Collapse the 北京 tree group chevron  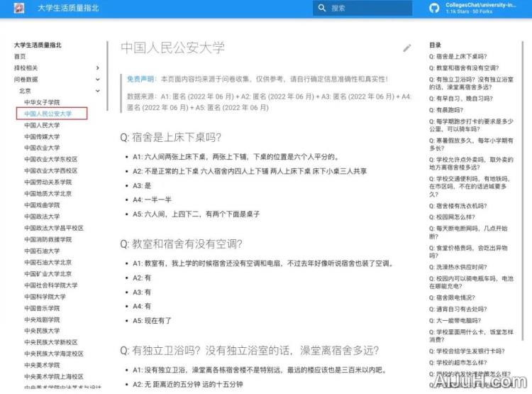[x=98, y=91]
